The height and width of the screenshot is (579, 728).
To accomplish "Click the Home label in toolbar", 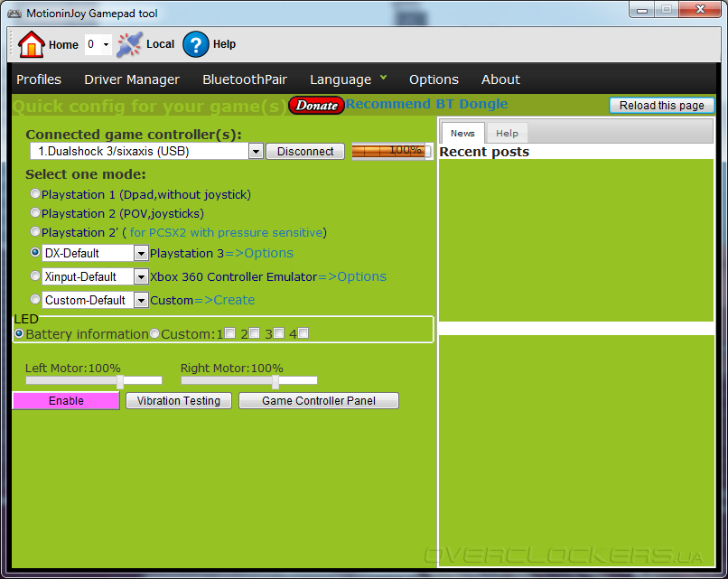I will (63, 45).
